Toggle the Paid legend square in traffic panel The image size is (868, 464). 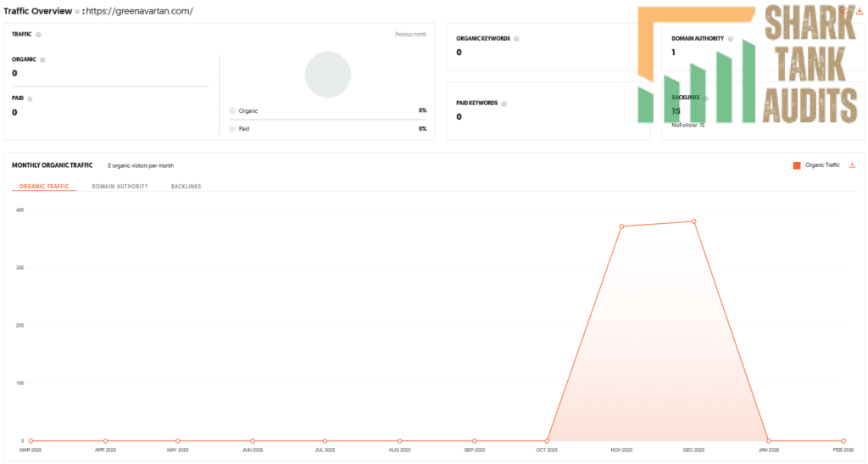[232, 129]
